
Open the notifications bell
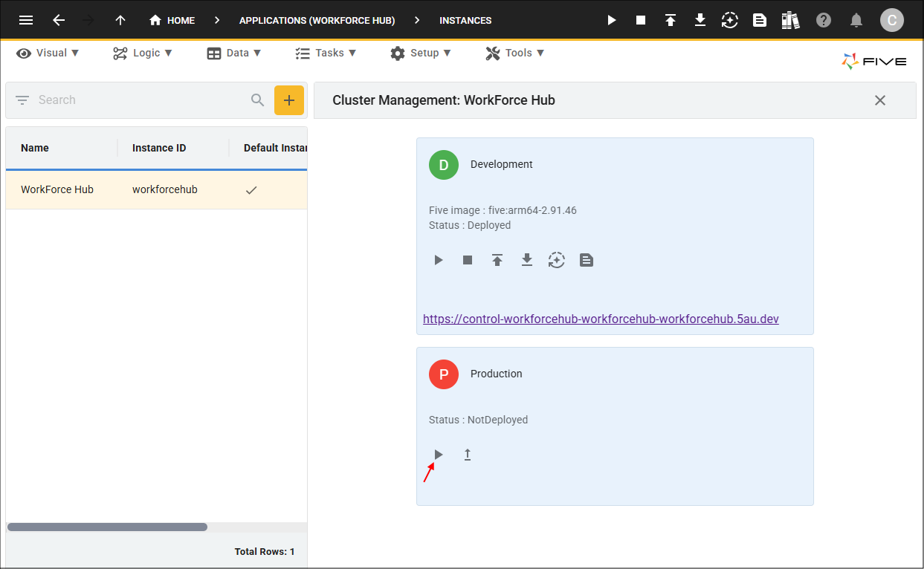click(x=856, y=20)
